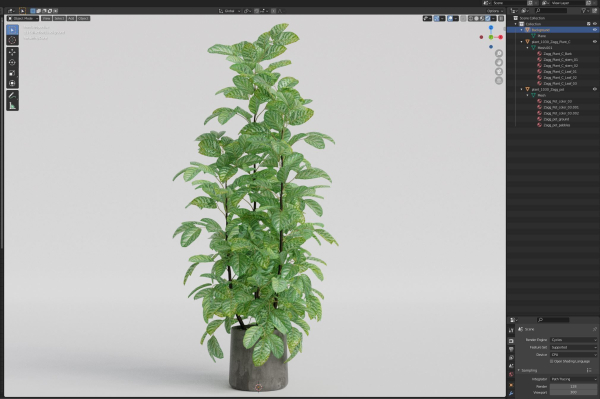This screenshot has width=600, height=399.
Task: Activate the Scale tool
Action: (12, 73)
